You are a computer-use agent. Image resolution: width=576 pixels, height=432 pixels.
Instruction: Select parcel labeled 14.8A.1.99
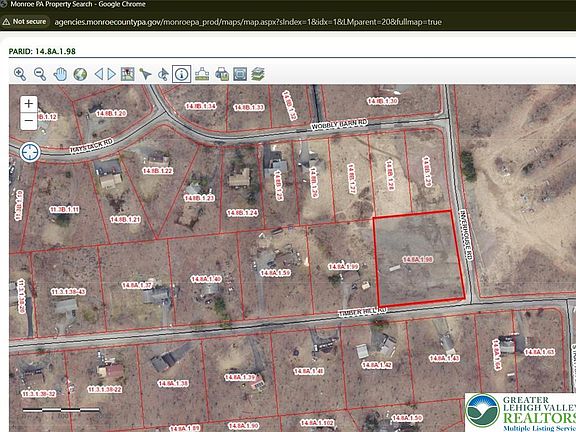(x=343, y=266)
